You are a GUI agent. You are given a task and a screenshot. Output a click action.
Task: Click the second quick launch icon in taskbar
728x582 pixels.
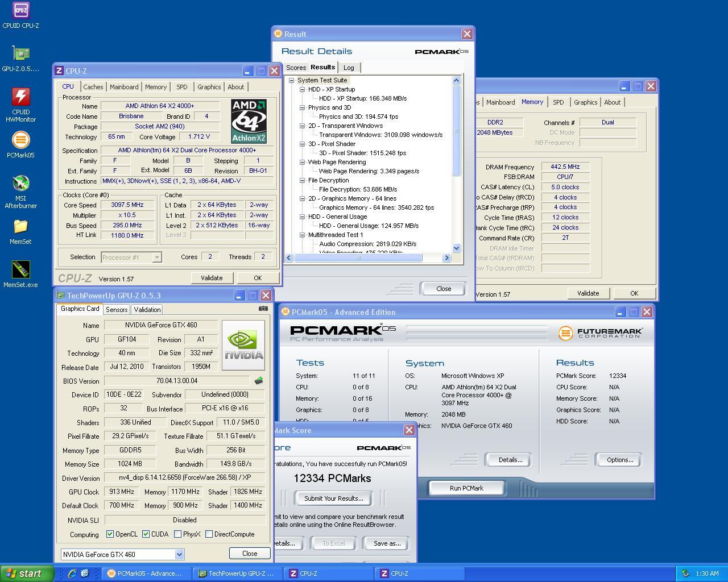point(85,573)
